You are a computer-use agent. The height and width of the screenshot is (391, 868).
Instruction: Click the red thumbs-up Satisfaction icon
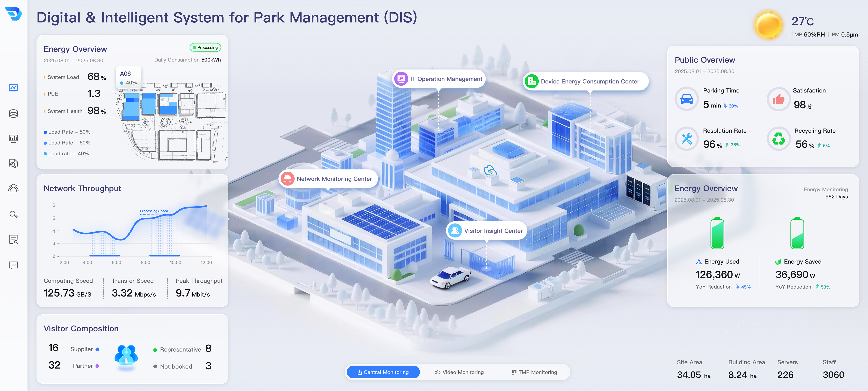tap(778, 99)
